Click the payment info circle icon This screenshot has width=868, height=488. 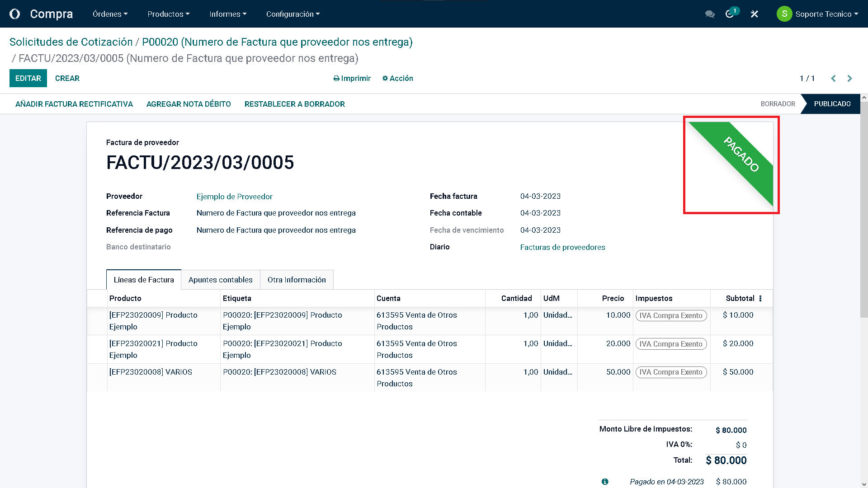click(605, 482)
